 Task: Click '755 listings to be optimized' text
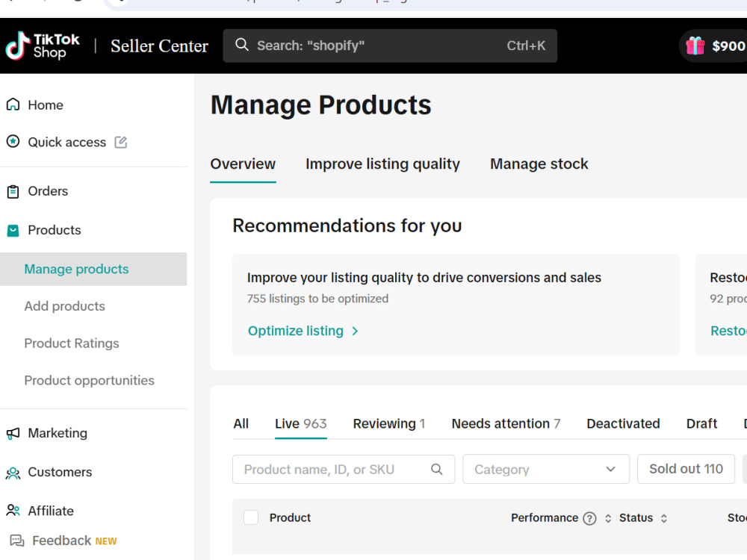(x=317, y=299)
